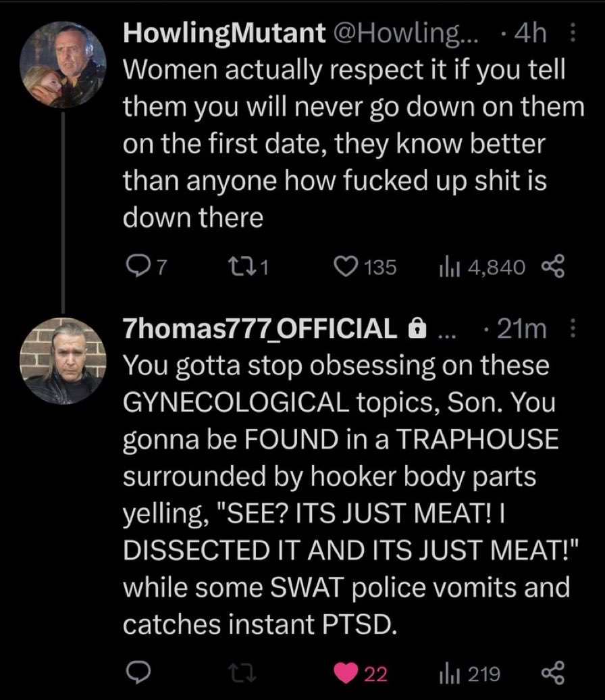The width and height of the screenshot is (605, 700).
Task: Open more options on HowlingMutant's tweet
Action: tap(573, 33)
